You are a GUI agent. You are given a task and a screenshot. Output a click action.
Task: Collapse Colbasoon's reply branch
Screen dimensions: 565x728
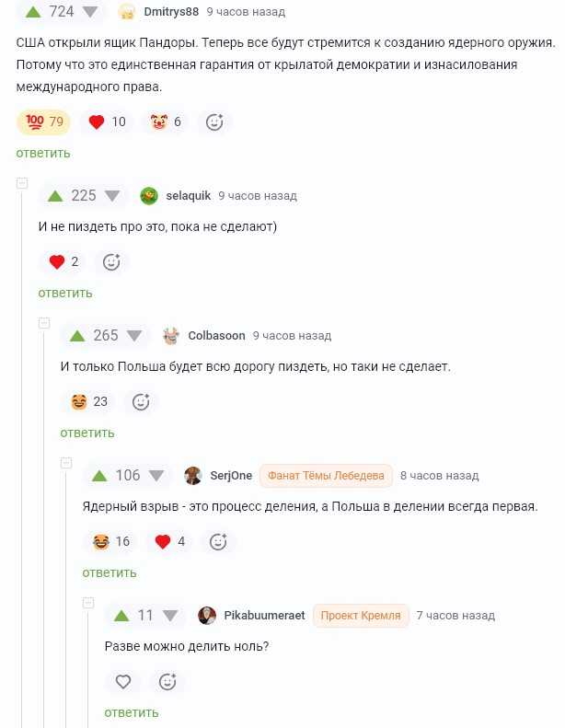click(44, 324)
